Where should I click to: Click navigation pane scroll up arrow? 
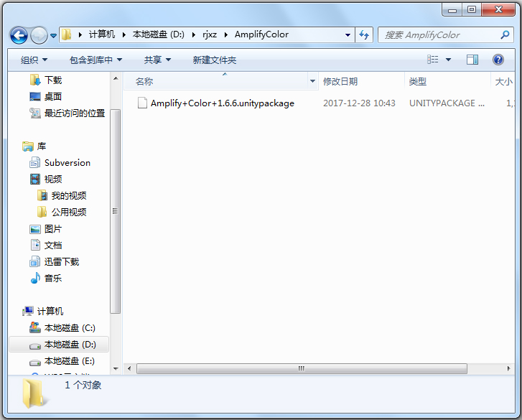tap(116, 79)
